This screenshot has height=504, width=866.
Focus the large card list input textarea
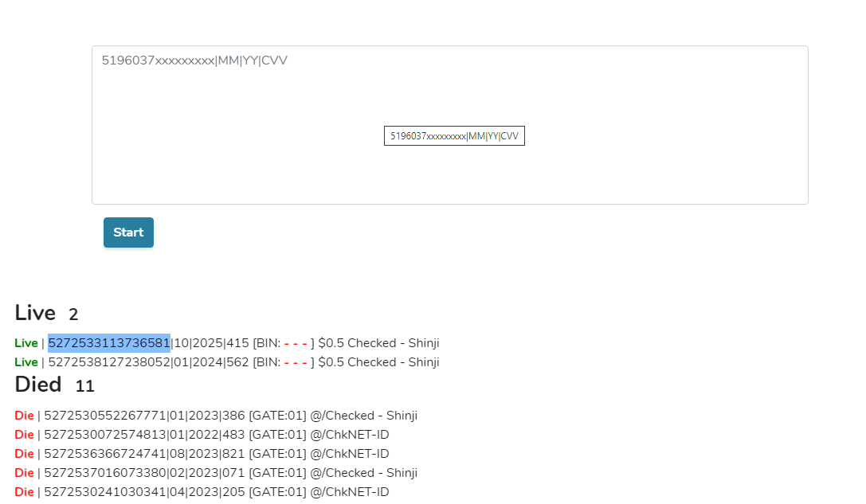449,125
